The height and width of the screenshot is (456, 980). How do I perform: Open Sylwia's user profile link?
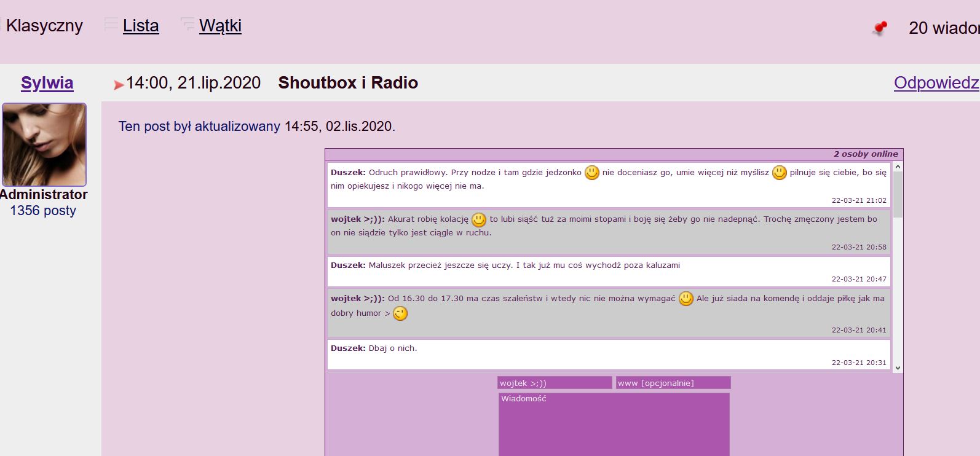47,83
